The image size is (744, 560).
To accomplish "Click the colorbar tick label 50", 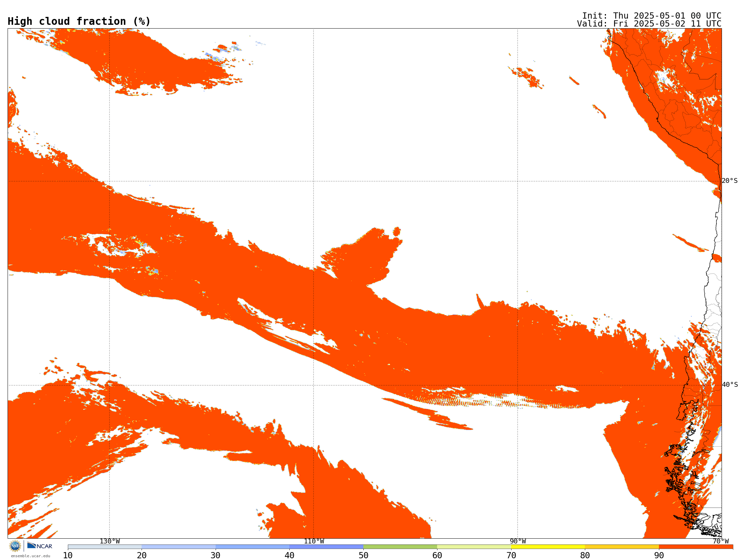I will pos(363,556).
